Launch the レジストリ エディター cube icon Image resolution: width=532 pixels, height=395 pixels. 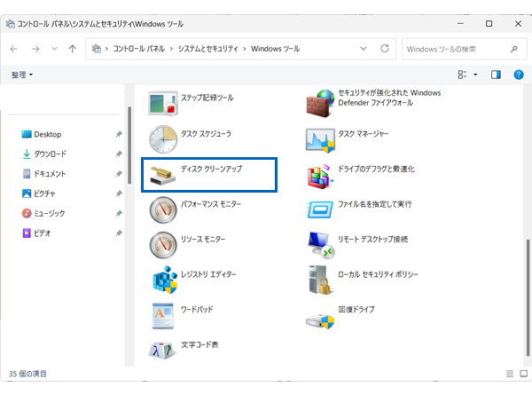[165, 280]
